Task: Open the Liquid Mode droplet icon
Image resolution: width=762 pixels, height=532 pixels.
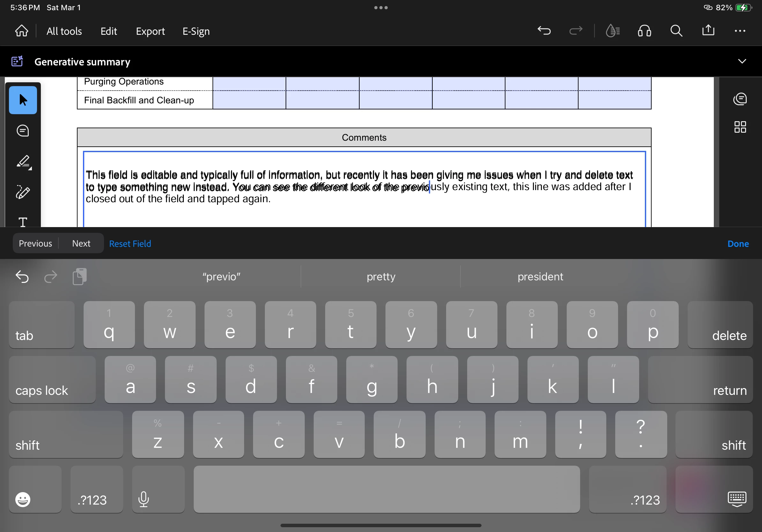Action: [612, 31]
